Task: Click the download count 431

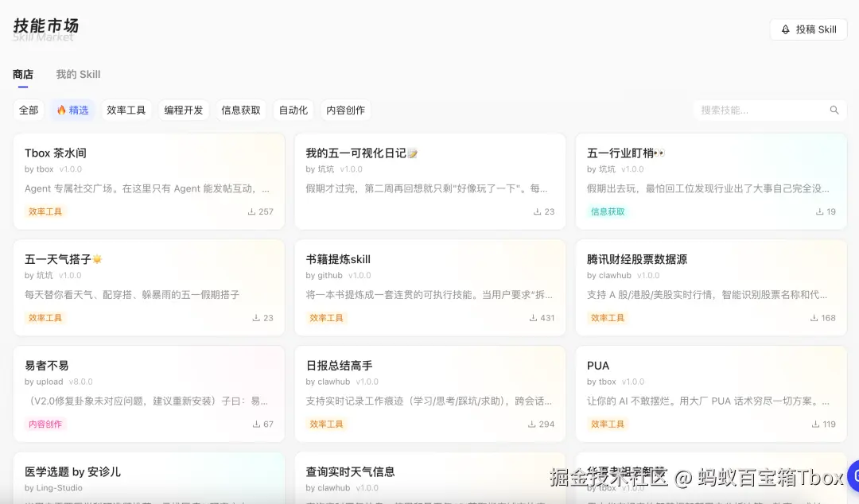Action: point(547,318)
